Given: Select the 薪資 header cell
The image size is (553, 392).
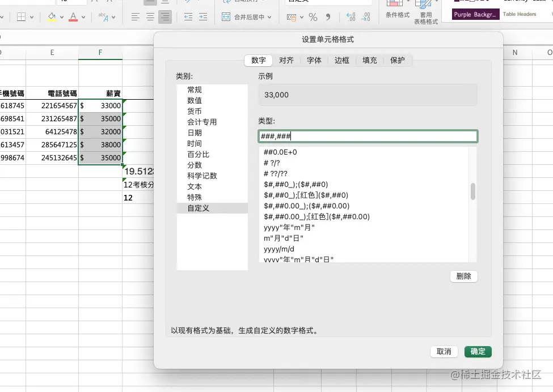Looking at the screenshot, I should (x=100, y=93).
